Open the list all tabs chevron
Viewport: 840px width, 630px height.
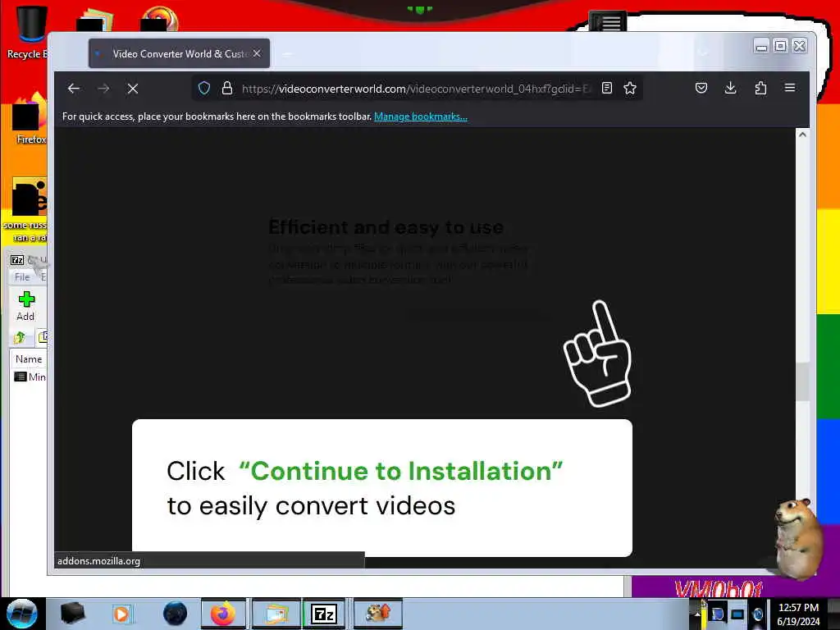(x=703, y=53)
